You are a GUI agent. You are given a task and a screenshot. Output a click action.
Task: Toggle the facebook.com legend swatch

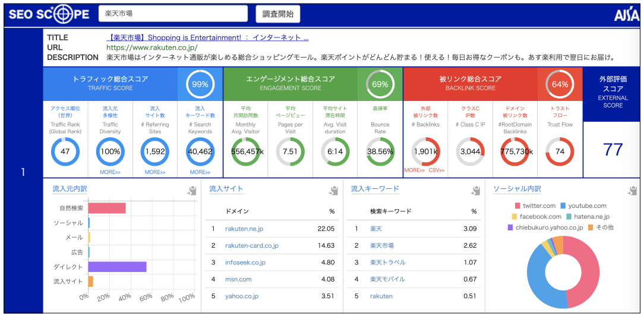[514, 216]
